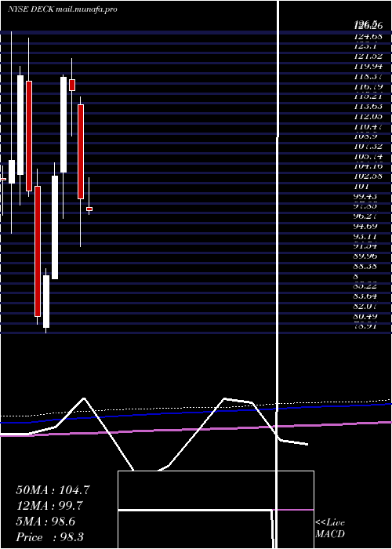Click the 5MA : 98.6 readout
392x549 pixels.
coord(45,522)
